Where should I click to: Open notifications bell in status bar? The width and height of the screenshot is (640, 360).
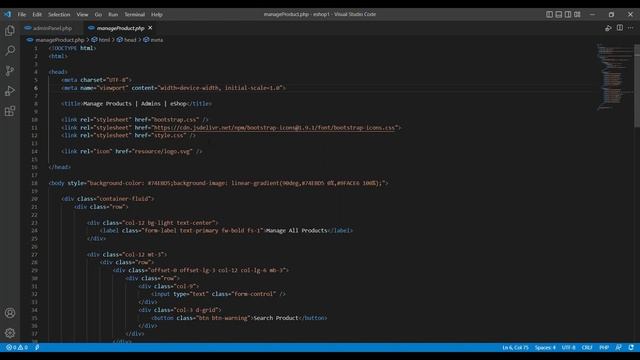(631, 347)
